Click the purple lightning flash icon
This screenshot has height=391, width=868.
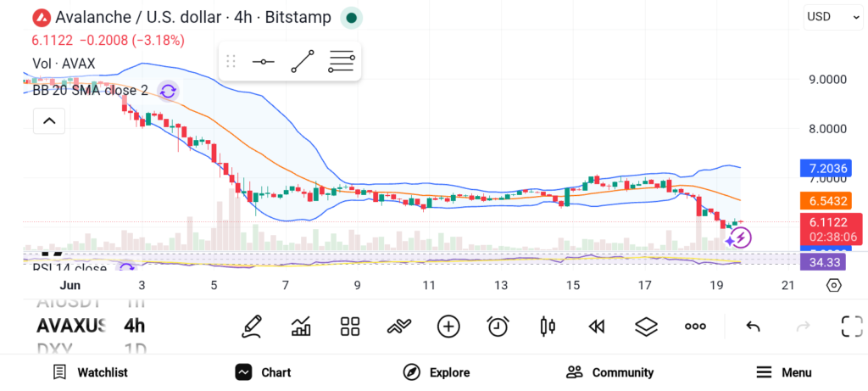741,238
